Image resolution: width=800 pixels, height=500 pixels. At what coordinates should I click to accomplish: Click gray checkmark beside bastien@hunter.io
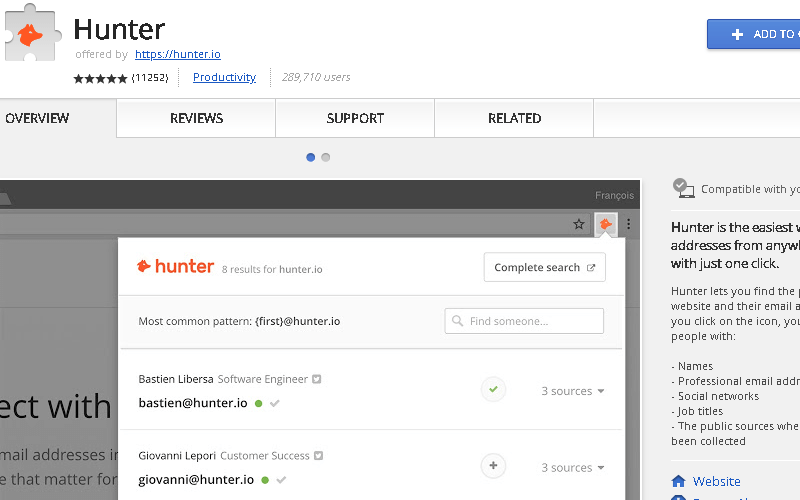[x=274, y=404]
